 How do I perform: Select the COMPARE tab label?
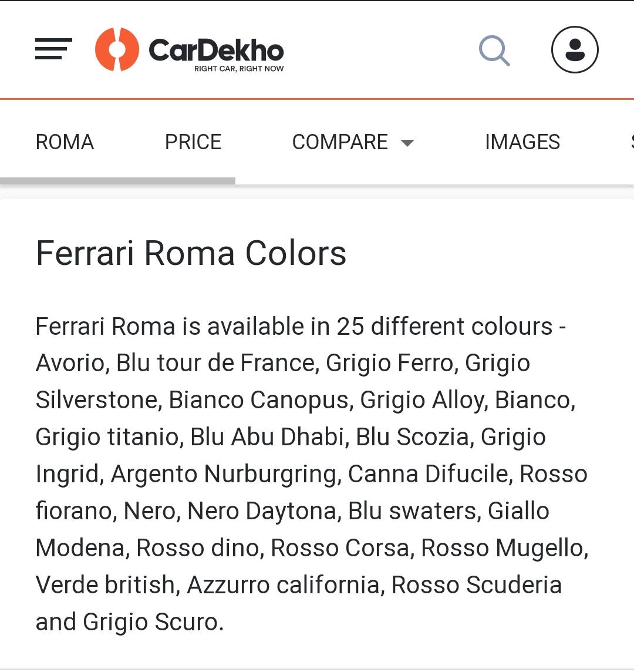click(340, 142)
